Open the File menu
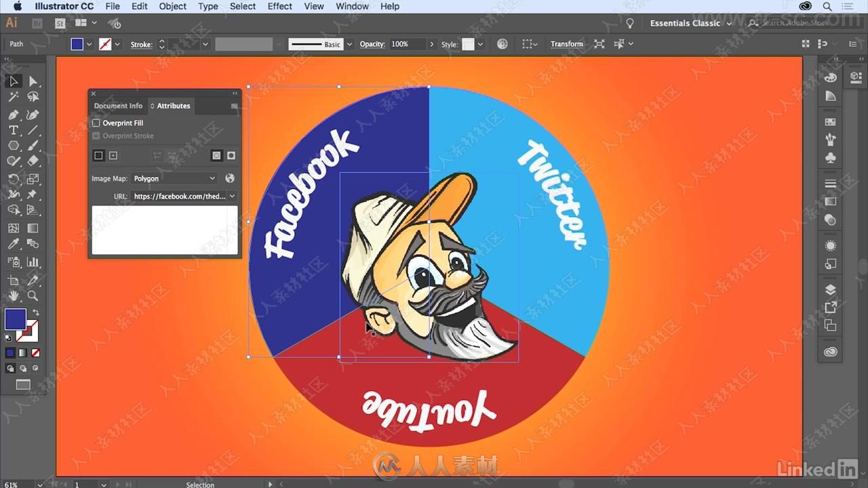Image resolution: width=868 pixels, height=488 pixels. tap(113, 6)
